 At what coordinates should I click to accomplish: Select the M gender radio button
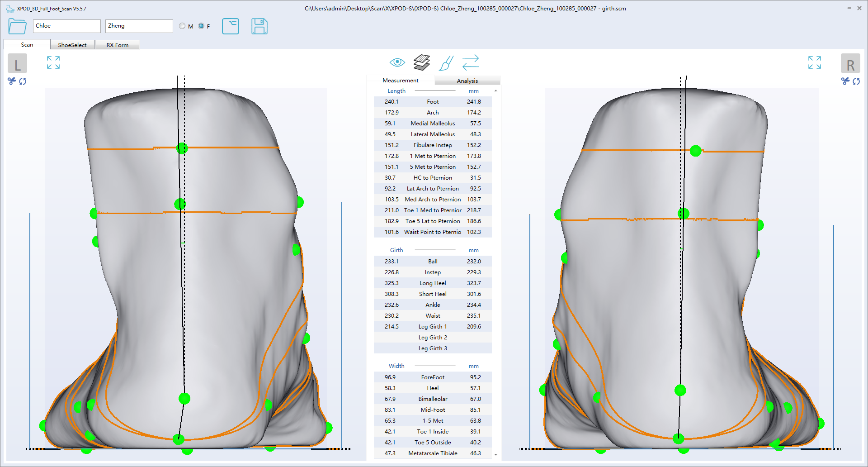tap(182, 26)
